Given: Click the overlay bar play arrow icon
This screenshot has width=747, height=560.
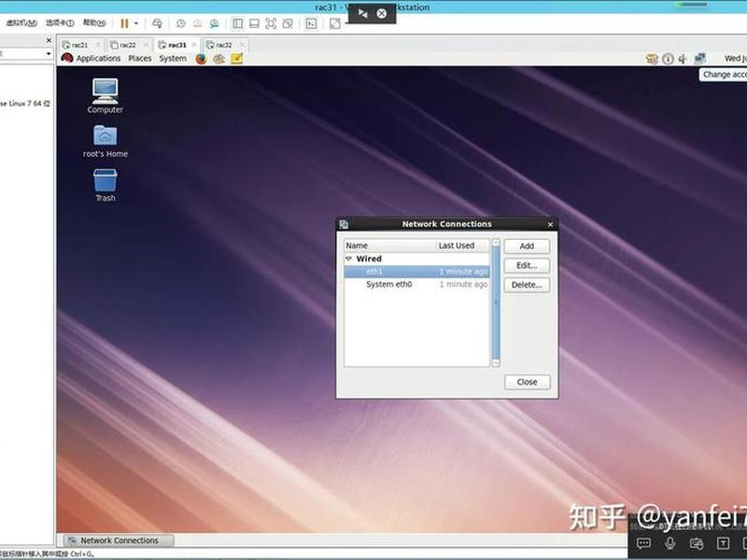Looking at the screenshot, I should (363, 13).
